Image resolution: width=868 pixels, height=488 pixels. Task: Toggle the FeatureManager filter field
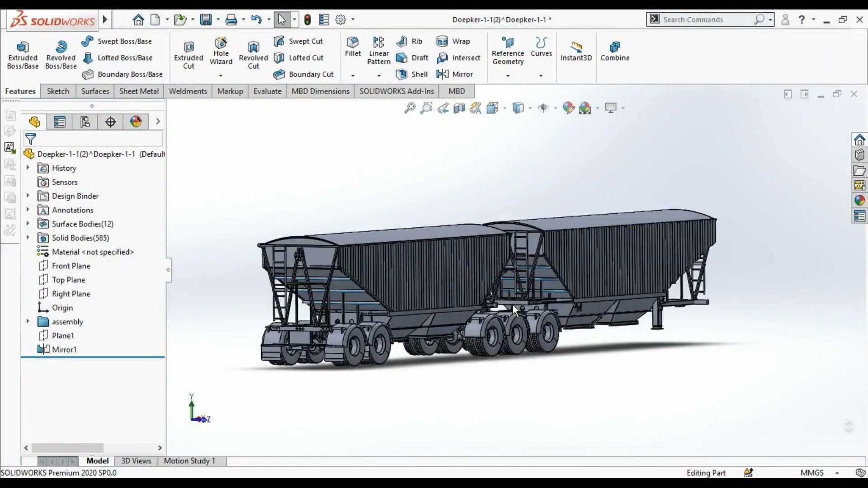pyautogui.click(x=31, y=139)
